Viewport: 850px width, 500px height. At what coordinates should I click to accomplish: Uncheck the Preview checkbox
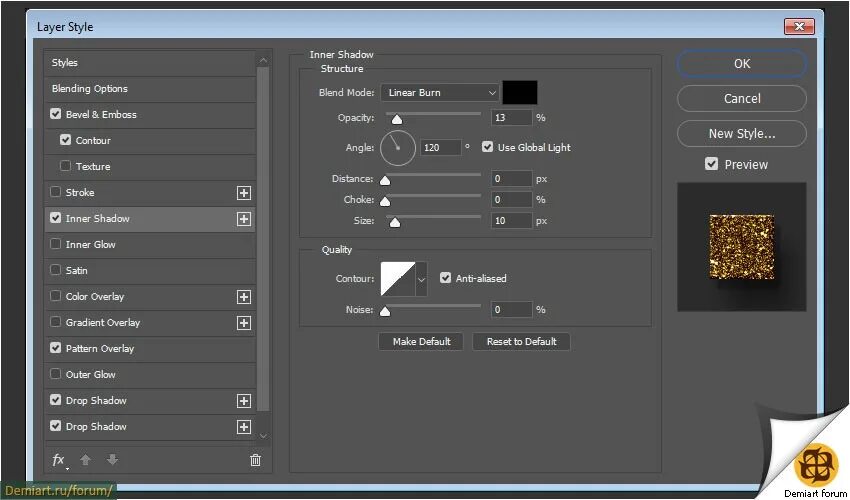click(711, 164)
